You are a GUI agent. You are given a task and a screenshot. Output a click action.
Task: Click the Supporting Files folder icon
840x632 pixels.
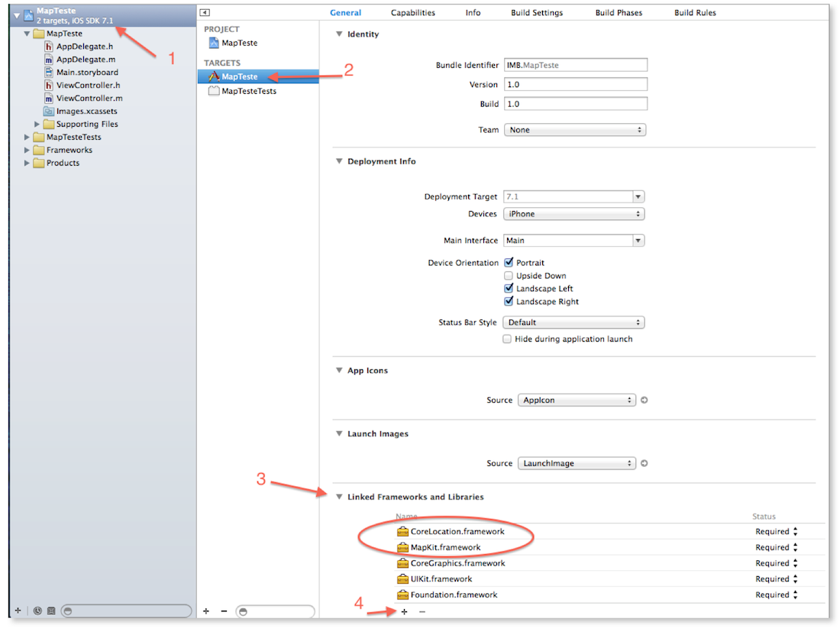(49, 124)
